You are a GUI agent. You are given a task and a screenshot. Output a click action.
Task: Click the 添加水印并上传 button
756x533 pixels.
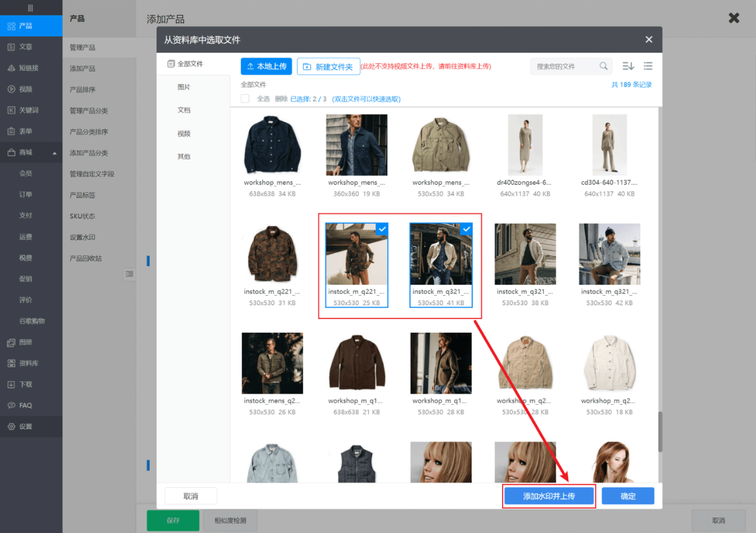pyautogui.click(x=549, y=496)
